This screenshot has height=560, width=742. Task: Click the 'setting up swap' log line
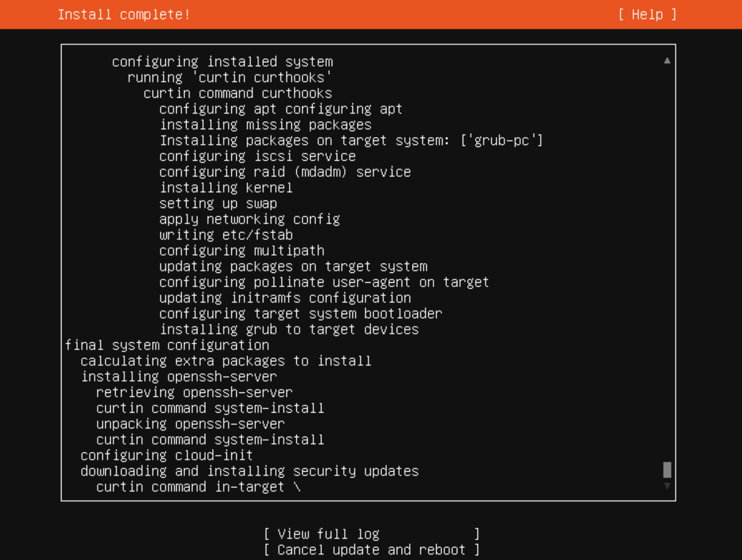(x=218, y=203)
